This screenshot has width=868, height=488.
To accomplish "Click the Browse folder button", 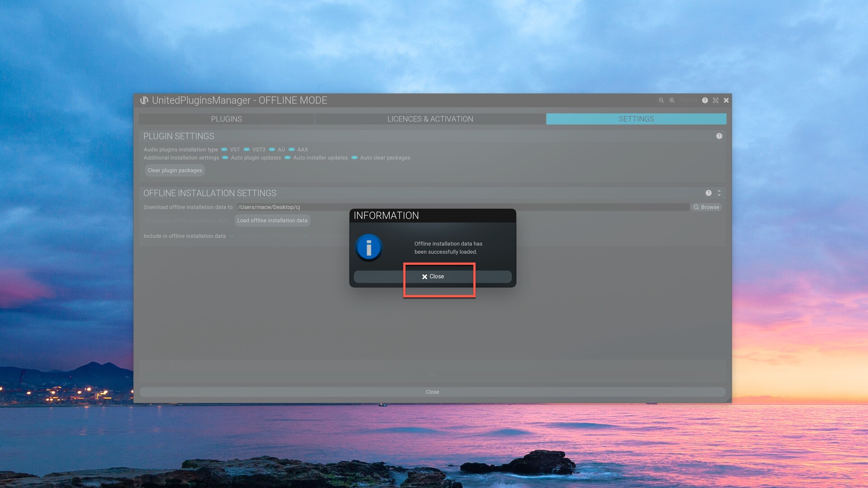I will (x=706, y=207).
